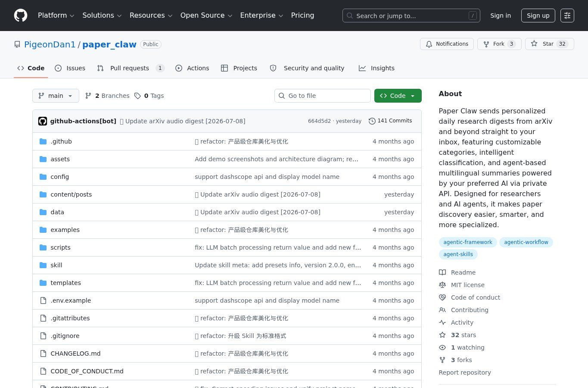Switch to the Security and quality tab

click(307, 68)
